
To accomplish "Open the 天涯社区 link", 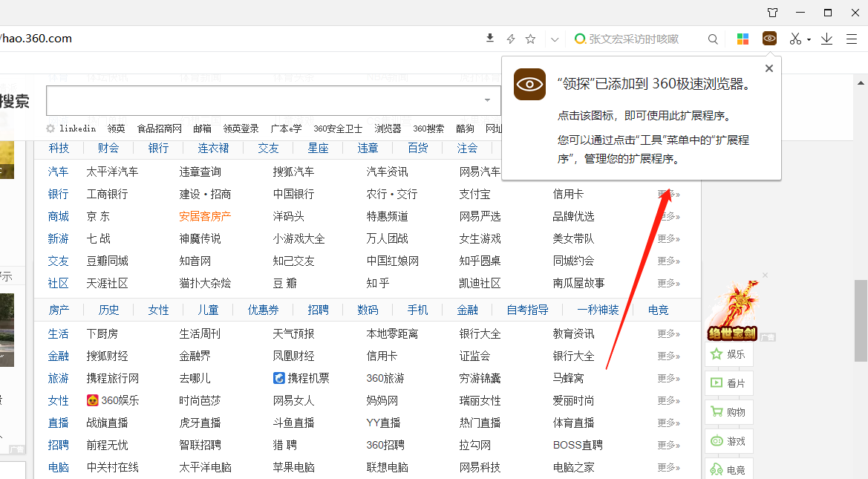I will coord(107,283).
